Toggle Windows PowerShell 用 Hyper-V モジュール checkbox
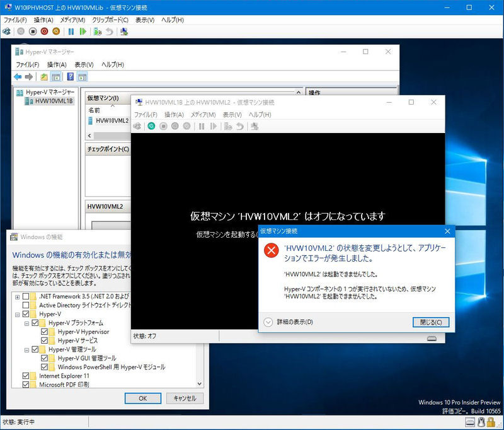The width and height of the screenshot is (504, 430). pyautogui.click(x=44, y=367)
